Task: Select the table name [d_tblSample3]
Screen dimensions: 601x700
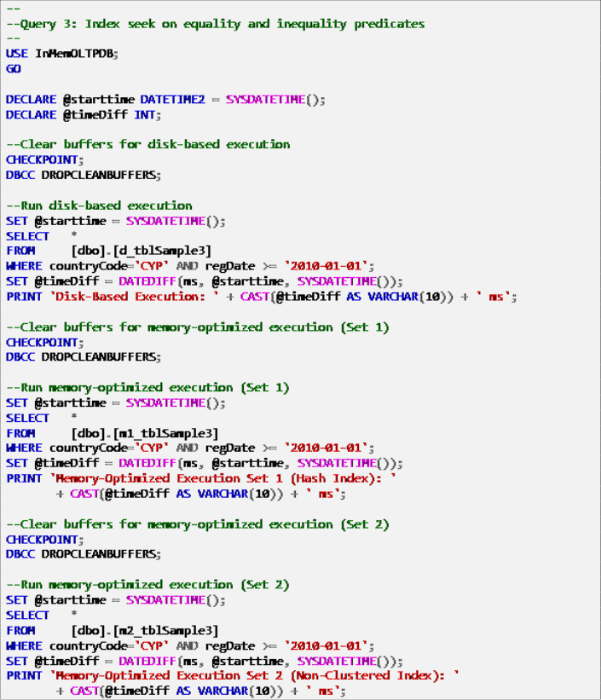Action: [163, 251]
